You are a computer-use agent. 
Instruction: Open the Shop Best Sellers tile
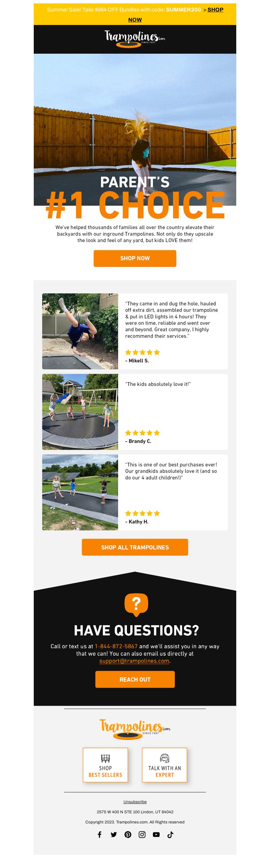coord(105,765)
